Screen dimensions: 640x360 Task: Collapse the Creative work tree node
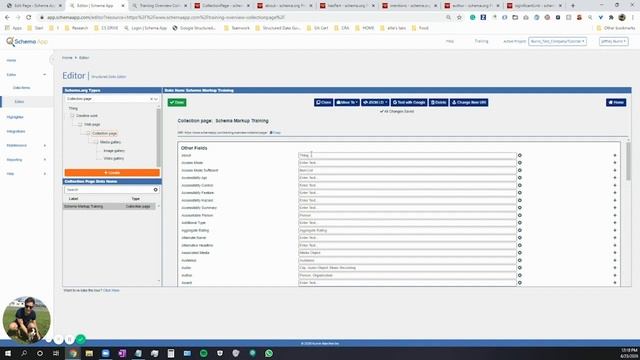point(72,116)
